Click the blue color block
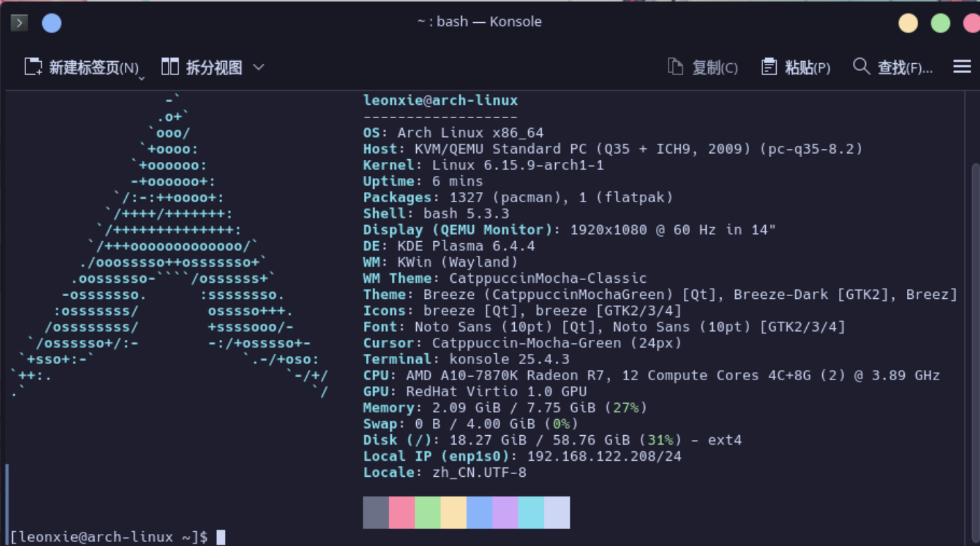Viewport: 980px width, 546px height. coord(479,512)
